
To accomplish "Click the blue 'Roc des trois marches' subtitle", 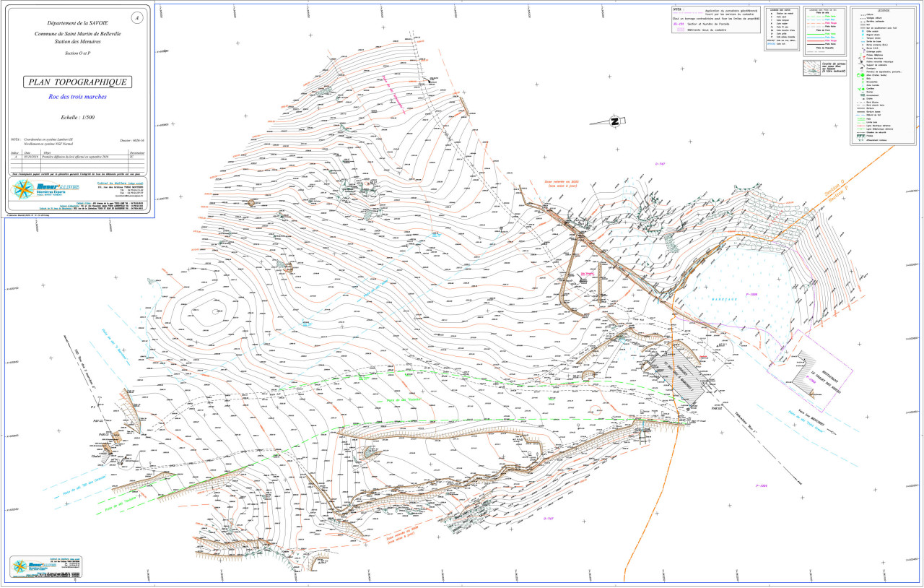I will click(77, 96).
